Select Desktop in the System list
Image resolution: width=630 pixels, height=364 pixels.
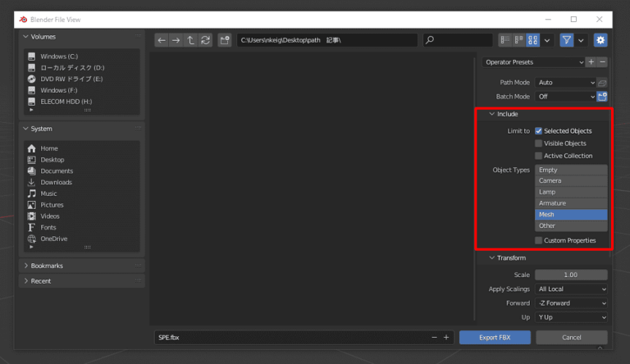point(52,160)
